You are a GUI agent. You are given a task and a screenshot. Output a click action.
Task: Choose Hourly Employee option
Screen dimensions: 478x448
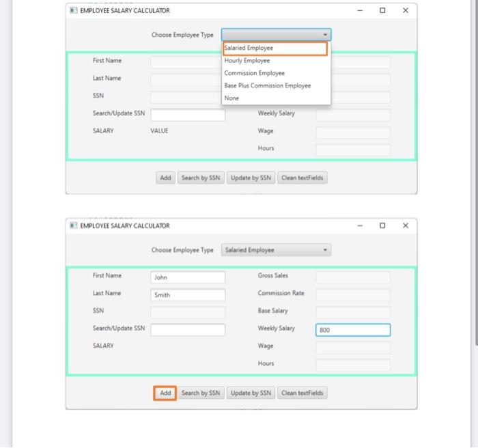pyautogui.click(x=276, y=61)
